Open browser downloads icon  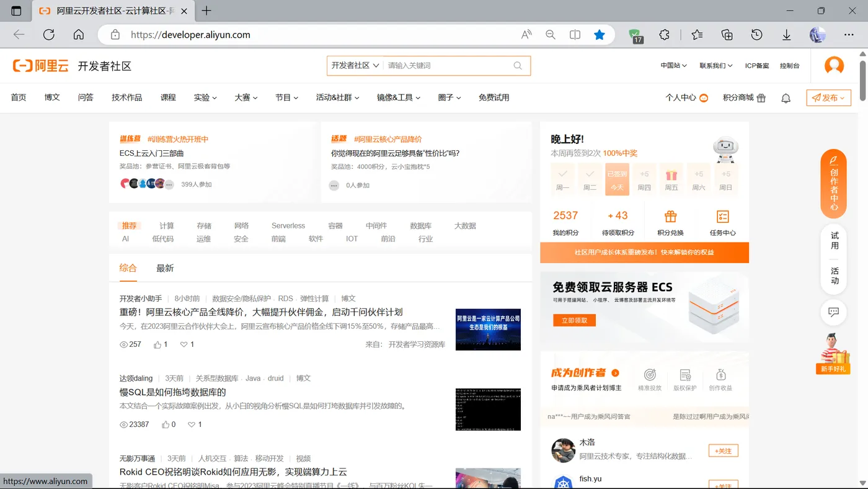click(x=786, y=35)
